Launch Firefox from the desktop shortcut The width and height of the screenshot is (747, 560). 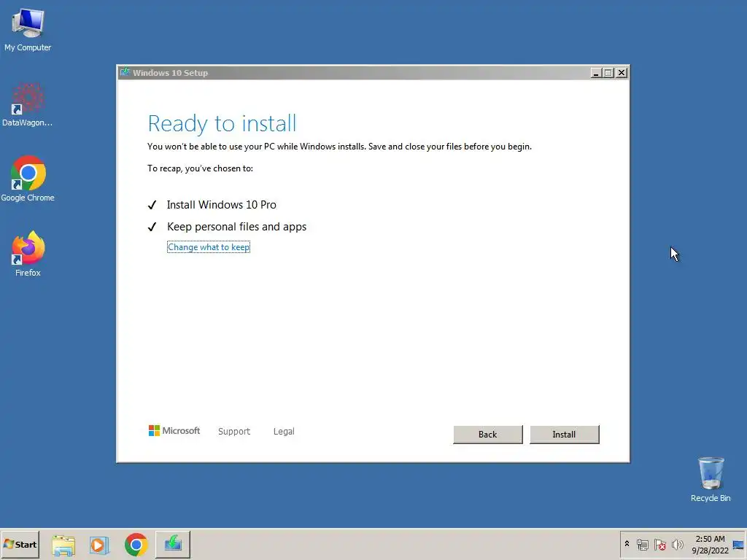[x=28, y=254]
